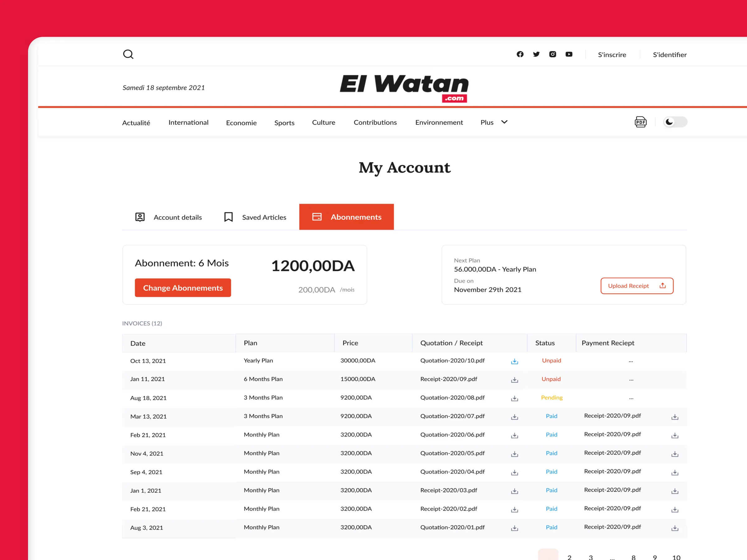
Task: Go to pagination page 2
Action: [x=569, y=557]
